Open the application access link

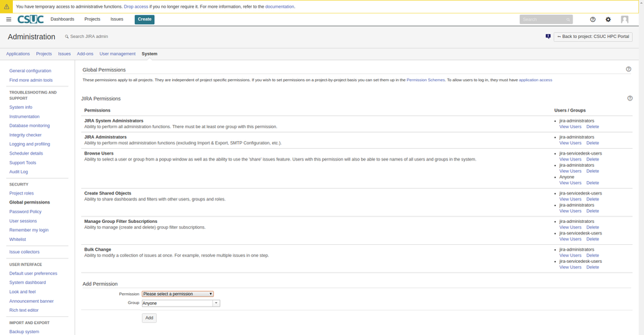(x=536, y=80)
